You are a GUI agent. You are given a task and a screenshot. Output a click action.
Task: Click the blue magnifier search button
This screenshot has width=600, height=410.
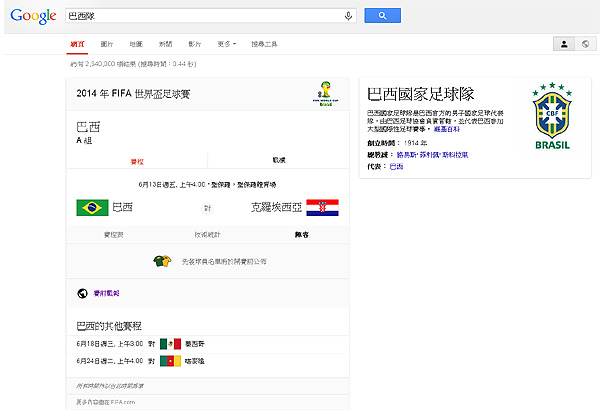382,15
